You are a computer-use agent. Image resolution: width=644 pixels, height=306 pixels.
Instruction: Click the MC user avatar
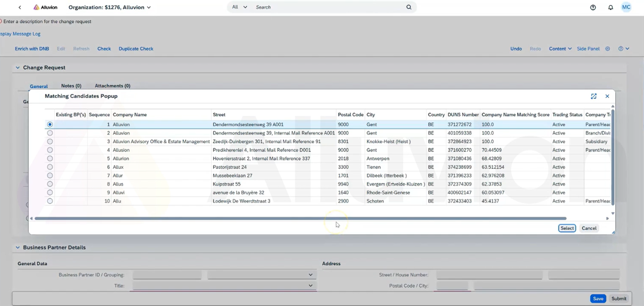click(626, 7)
